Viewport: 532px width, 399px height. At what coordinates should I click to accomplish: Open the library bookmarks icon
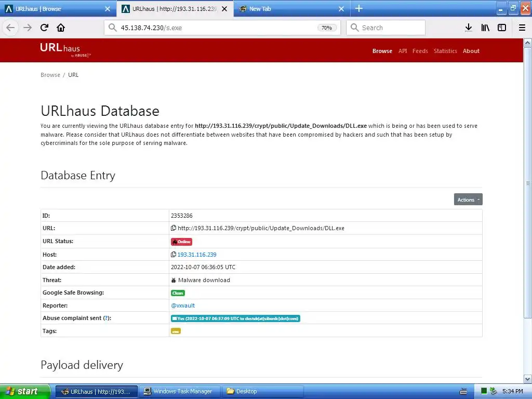point(485,28)
